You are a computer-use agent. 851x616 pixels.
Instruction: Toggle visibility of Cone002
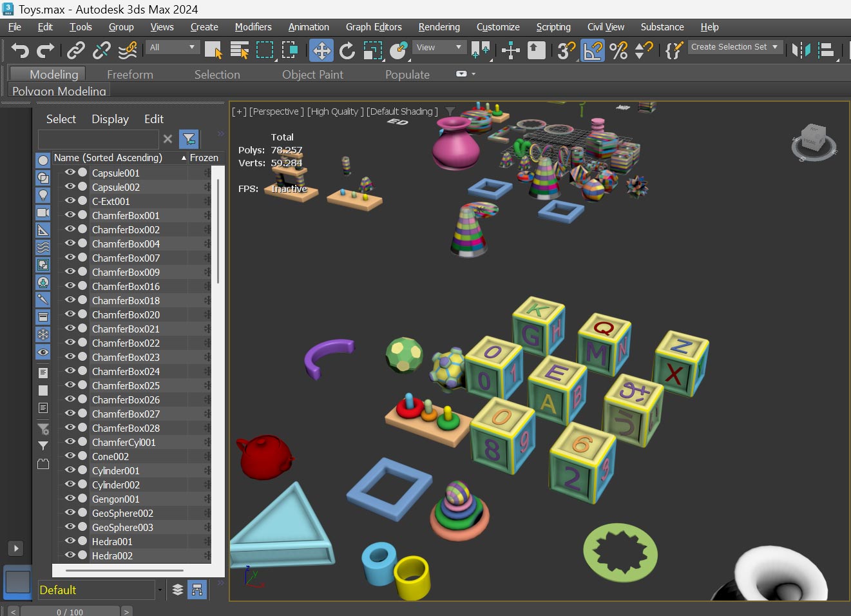pos(70,456)
